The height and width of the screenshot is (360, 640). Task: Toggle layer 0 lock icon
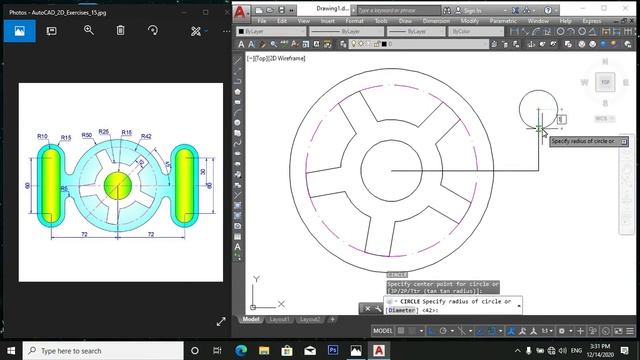click(x=376, y=44)
